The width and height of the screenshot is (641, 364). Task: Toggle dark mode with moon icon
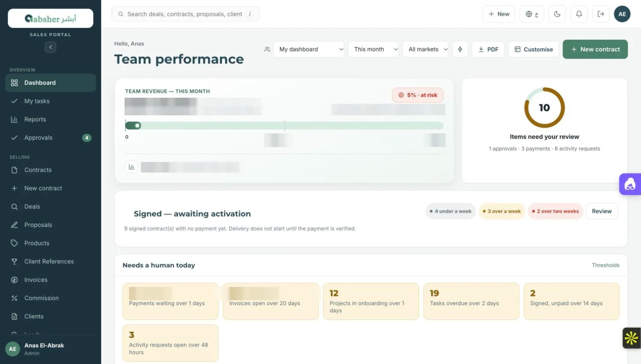pos(557,14)
